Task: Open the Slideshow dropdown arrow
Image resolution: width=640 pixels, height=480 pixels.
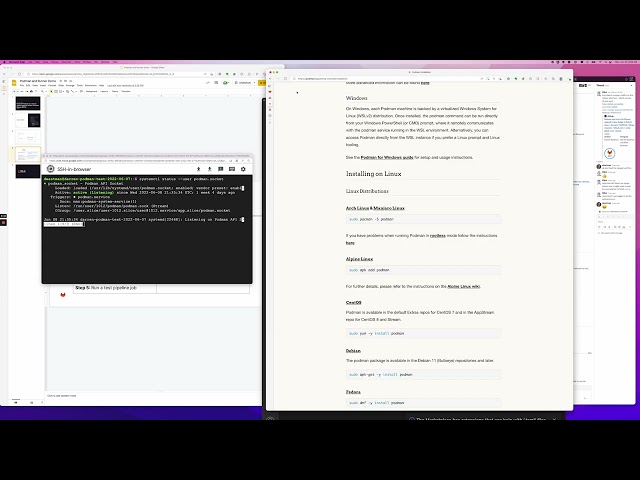Action: (254, 83)
